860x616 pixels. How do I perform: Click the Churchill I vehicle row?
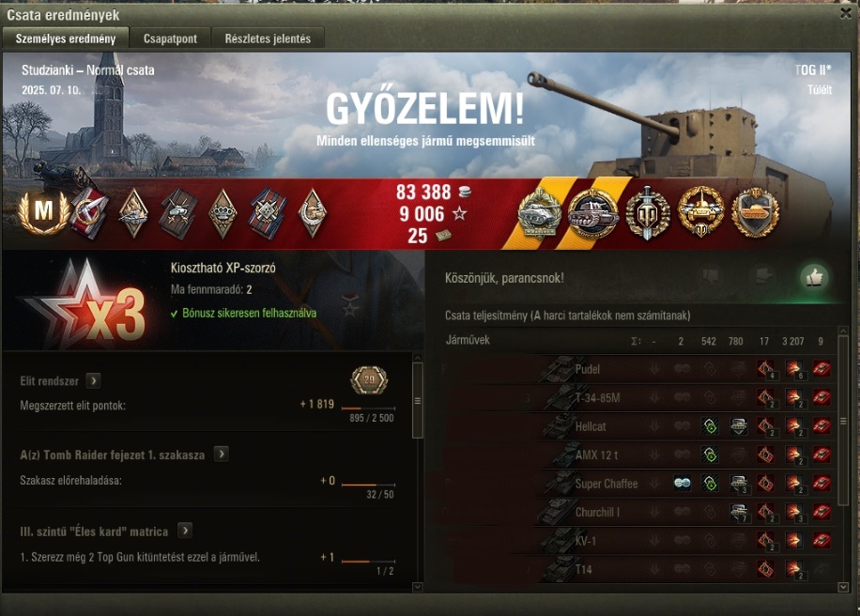point(637,512)
